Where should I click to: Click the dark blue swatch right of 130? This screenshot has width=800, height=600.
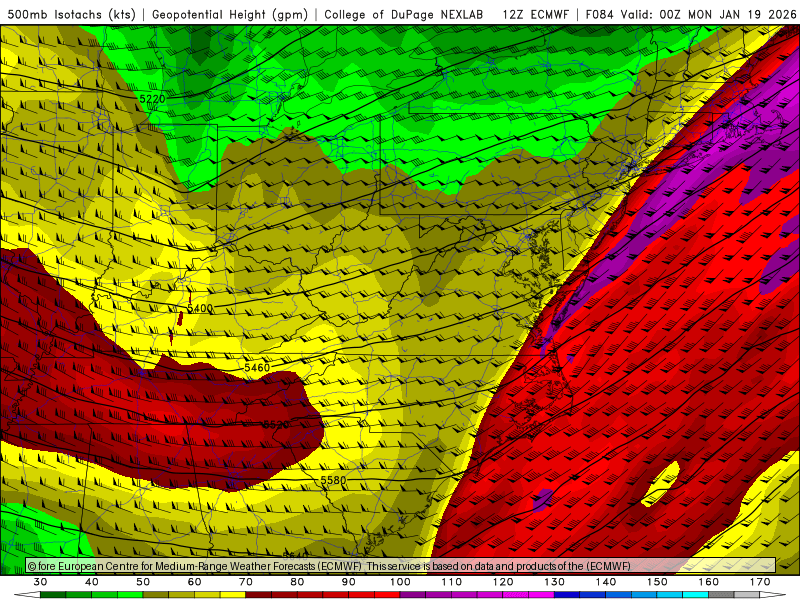point(567,595)
